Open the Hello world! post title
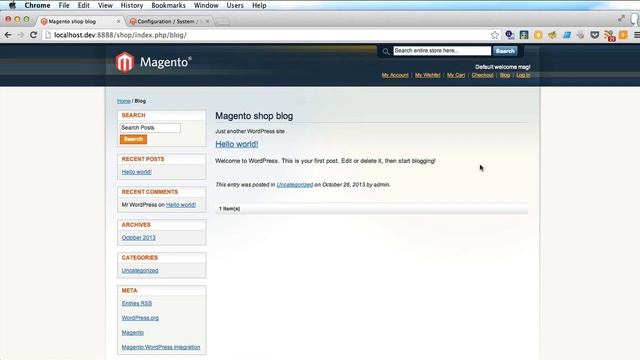The height and width of the screenshot is (360, 640). tap(237, 144)
